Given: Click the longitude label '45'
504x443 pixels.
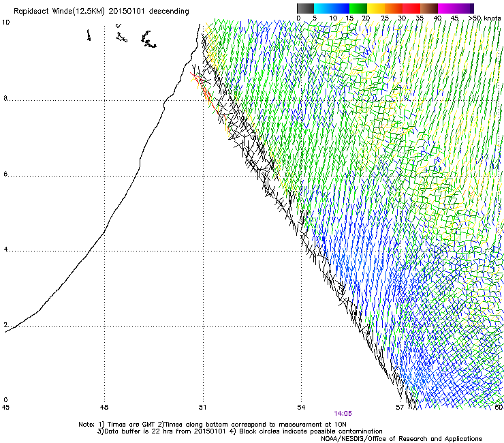Looking at the screenshot, I should (5, 408).
